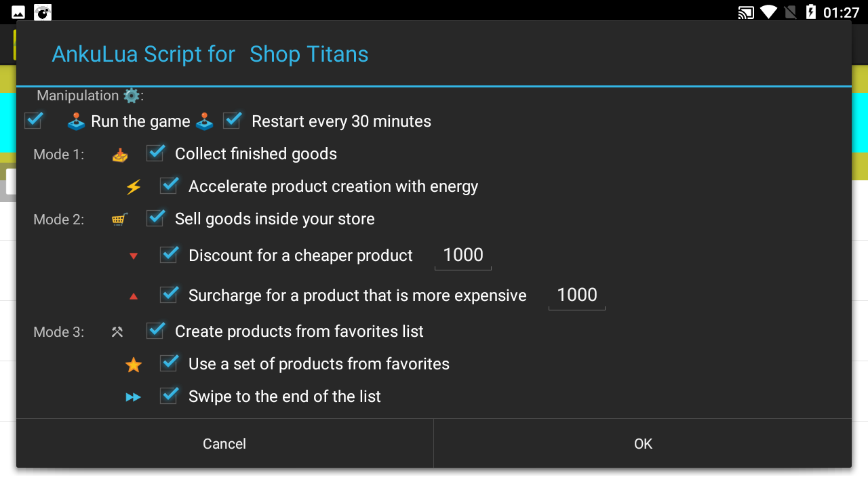Click the crossed hammers icon for Mode 3
This screenshot has height=488, width=868.
pos(117,332)
